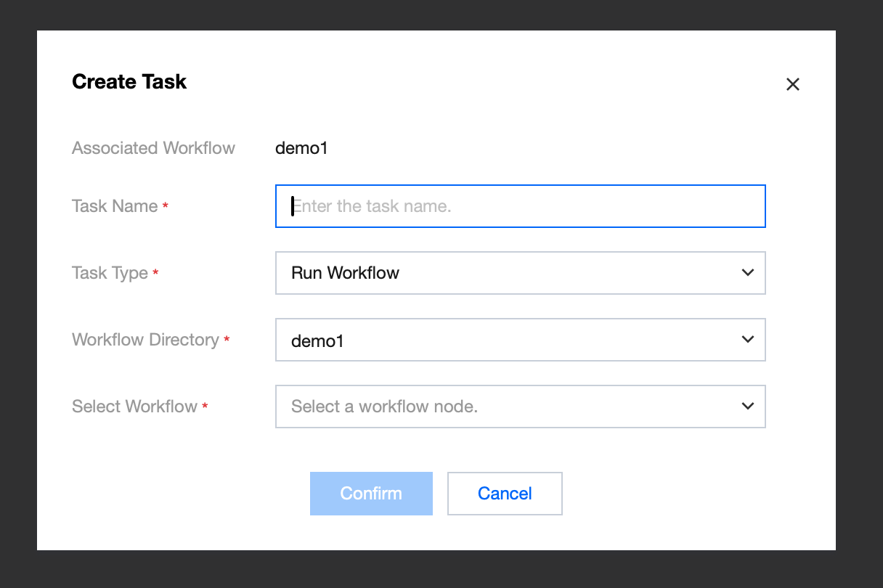Click the Task Name input field
The height and width of the screenshot is (588, 883).
pos(520,206)
